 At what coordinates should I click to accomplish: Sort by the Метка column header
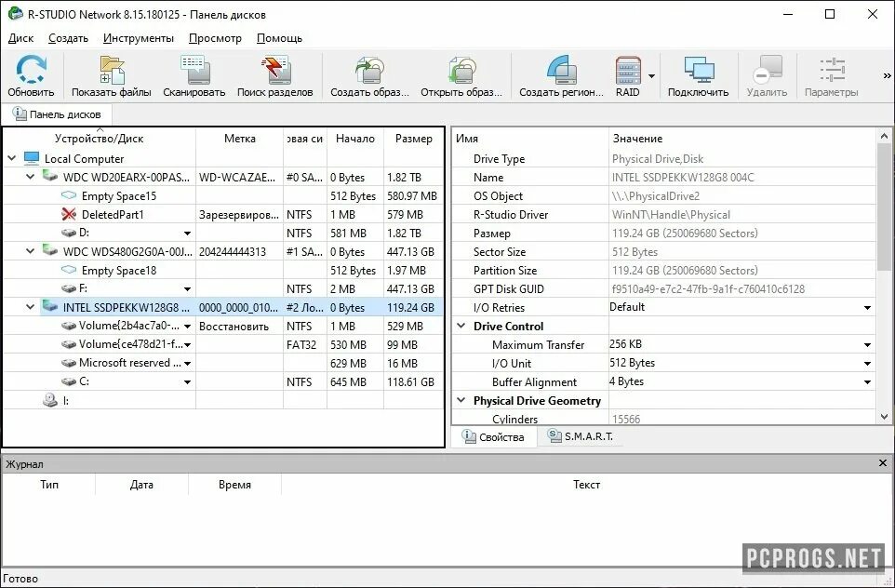(x=240, y=138)
